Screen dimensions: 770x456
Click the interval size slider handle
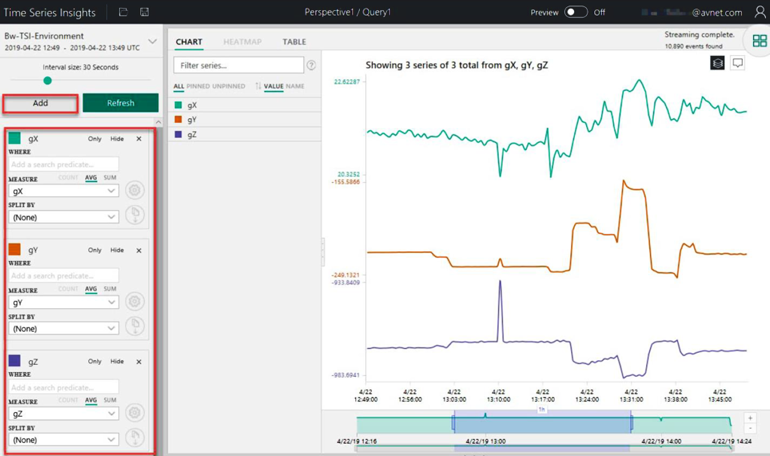pyautogui.click(x=47, y=80)
